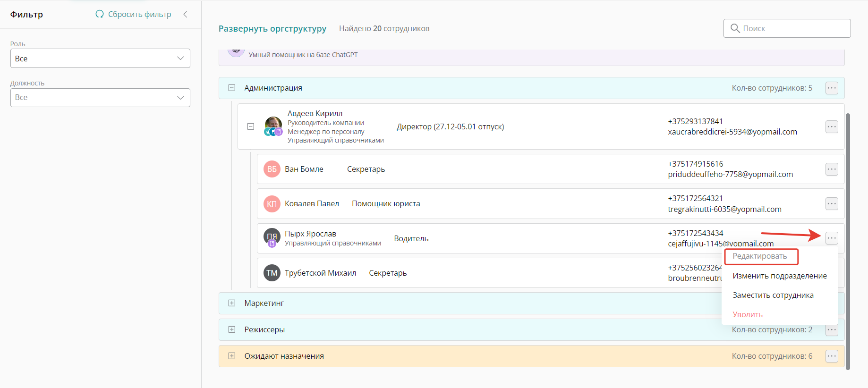Viewport: 868px width, 388px height.
Task: Open the three-dot menu for Ковалев Павел
Action: [832, 203]
